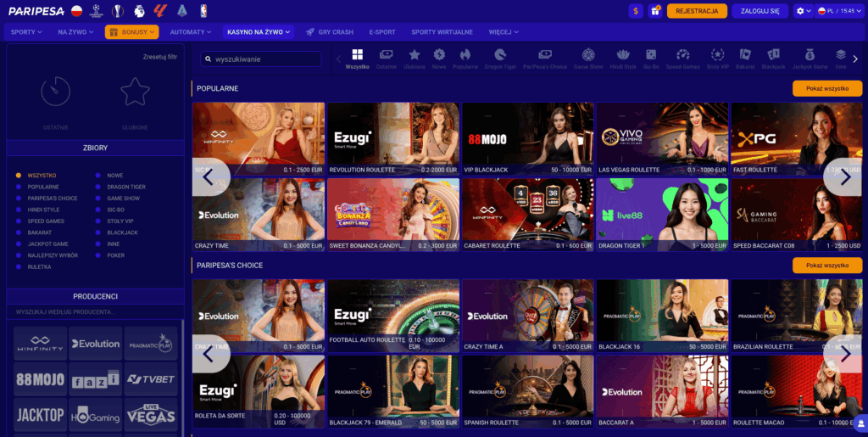The height and width of the screenshot is (437, 868).
Task: Open the Więcej dropdown menu
Action: [x=504, y=32]
